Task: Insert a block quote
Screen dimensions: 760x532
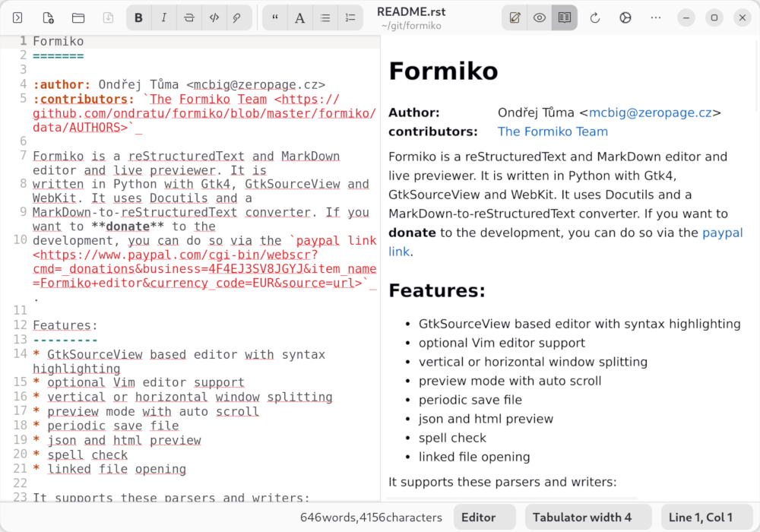Action: (274, 17)
